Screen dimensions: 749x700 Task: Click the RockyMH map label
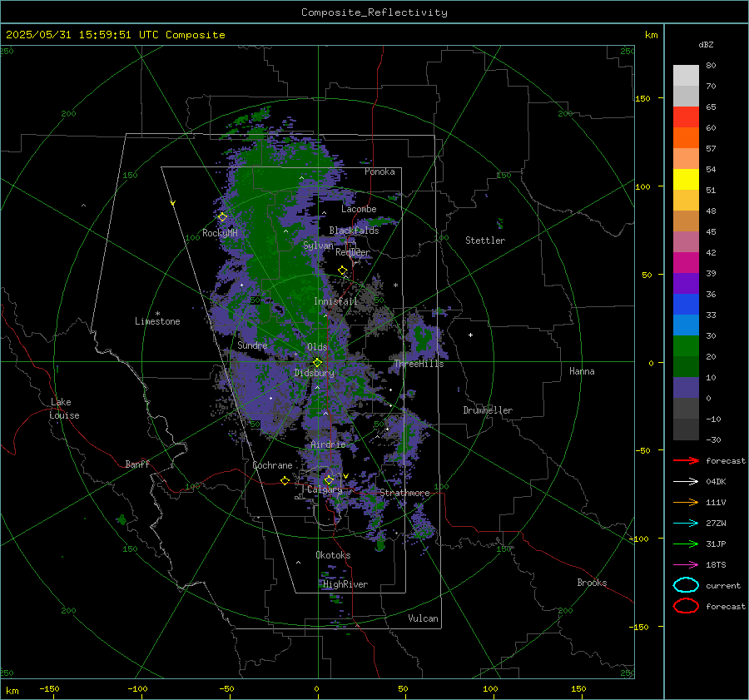(220, 233)
